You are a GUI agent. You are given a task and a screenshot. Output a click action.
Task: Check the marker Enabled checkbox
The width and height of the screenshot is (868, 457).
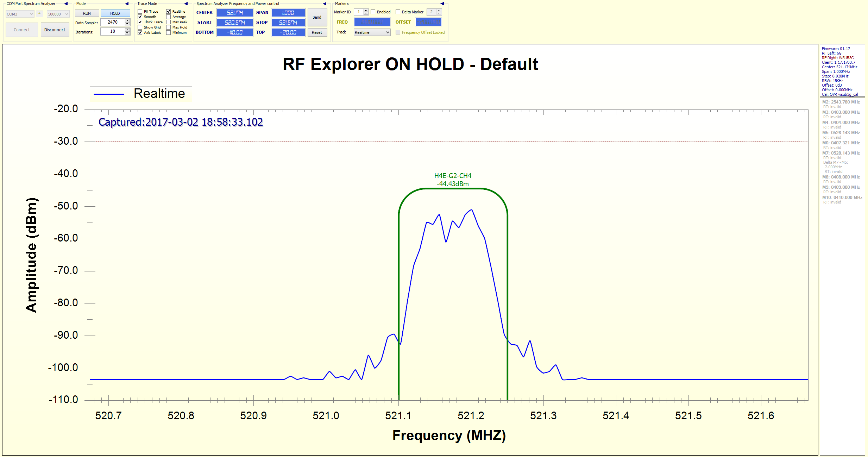pyautogui.click(x=373, y=12)
